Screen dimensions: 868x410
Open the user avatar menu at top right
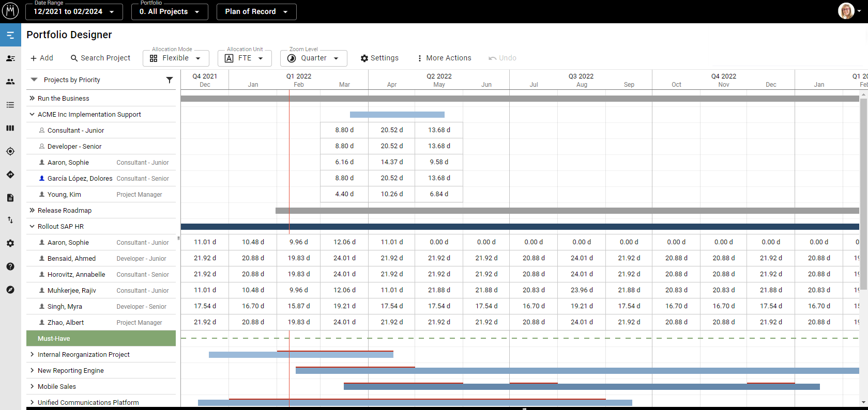point(849,11)
